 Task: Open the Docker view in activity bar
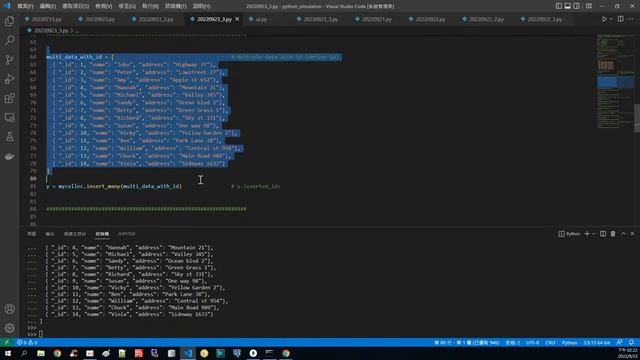9,156
